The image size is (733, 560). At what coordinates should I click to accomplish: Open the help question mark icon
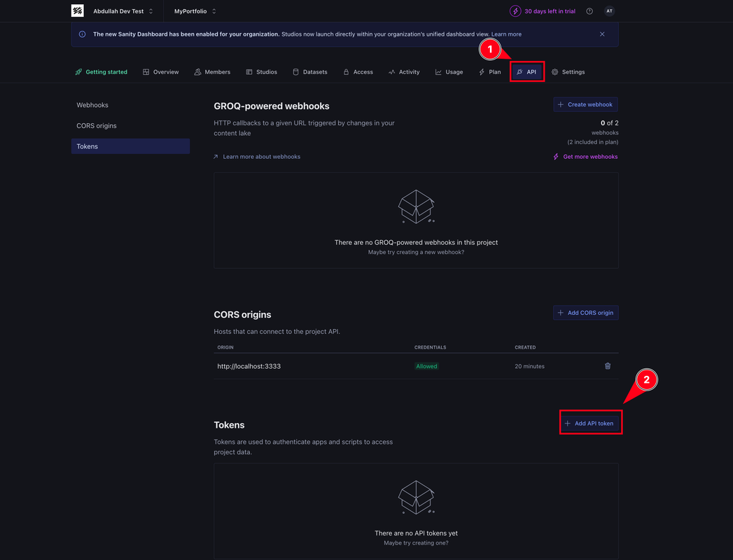[589, 11]
